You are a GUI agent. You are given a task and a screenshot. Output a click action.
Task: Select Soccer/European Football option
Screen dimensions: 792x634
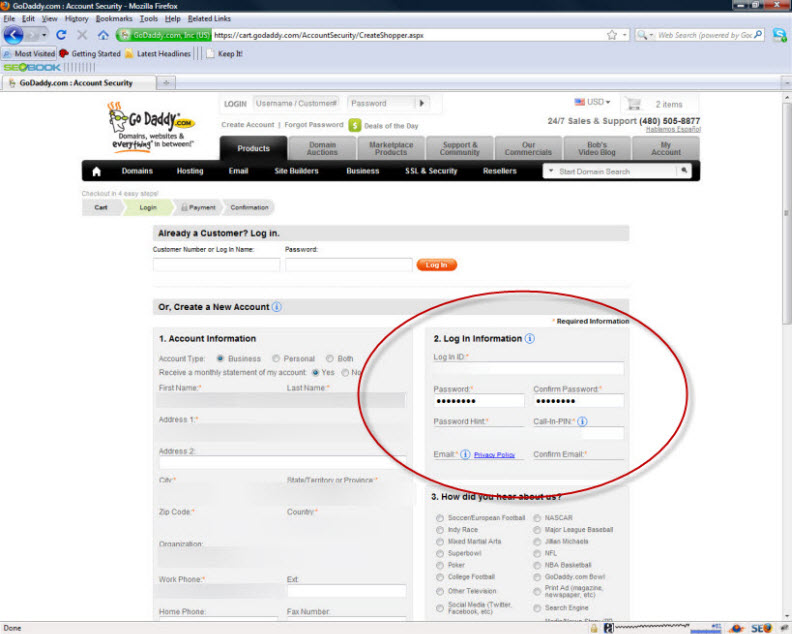[440, 518]
